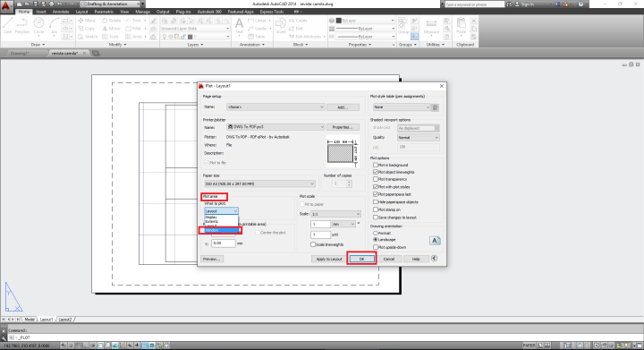644x350 pixels.
Task: Edit plot style table icon button
Action: [x=435, y=107]
